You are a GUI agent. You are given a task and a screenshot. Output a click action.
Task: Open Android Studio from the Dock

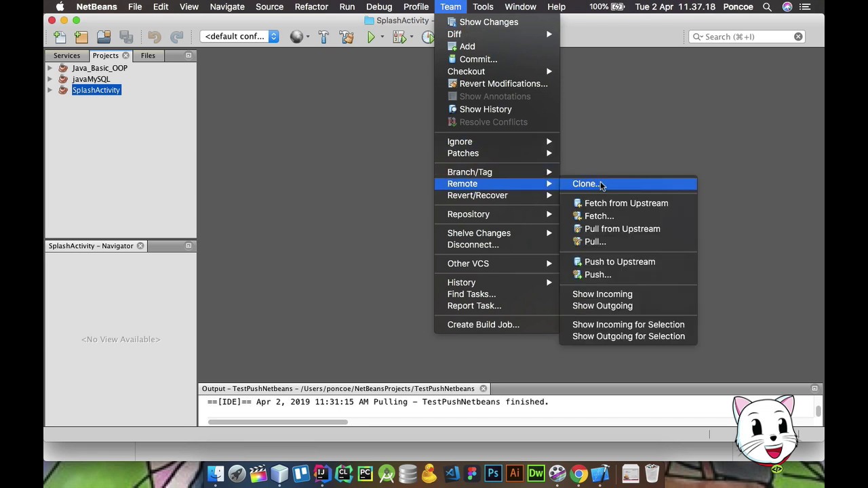(387, 473)
